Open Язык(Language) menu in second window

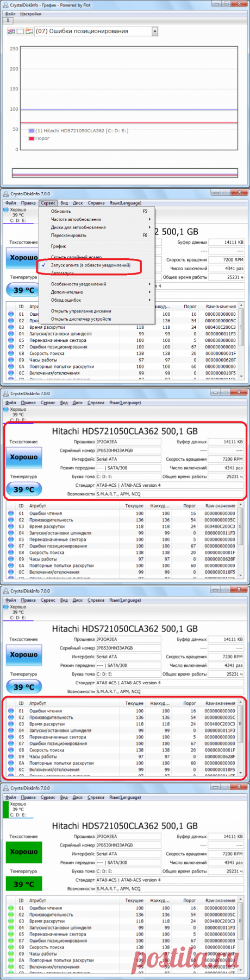click(126, 203)
